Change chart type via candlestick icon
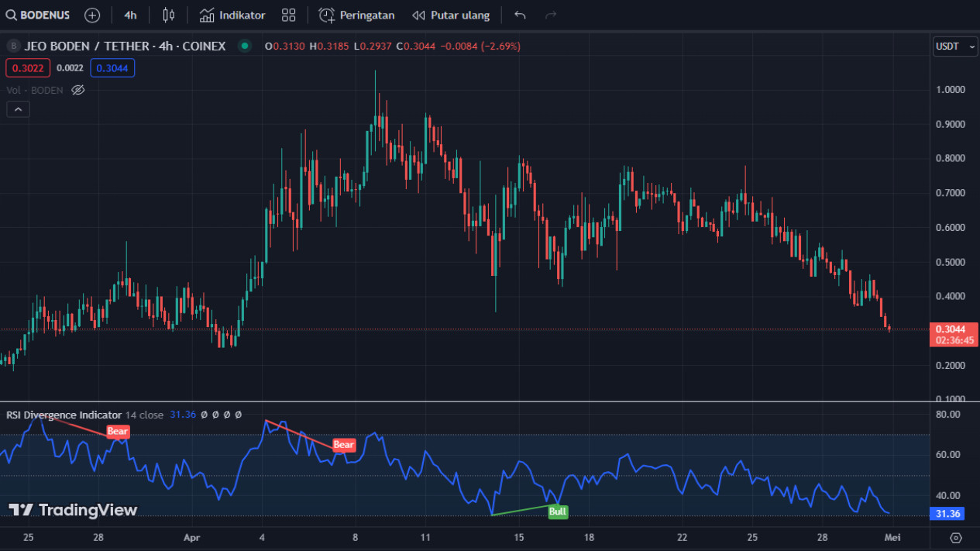 [169, 15]
